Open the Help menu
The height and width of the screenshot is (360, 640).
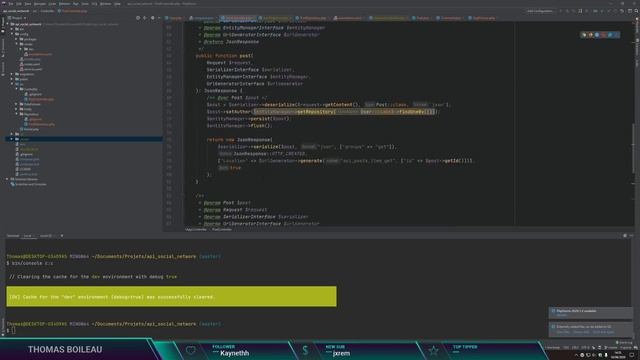click(x=117, y=4)
